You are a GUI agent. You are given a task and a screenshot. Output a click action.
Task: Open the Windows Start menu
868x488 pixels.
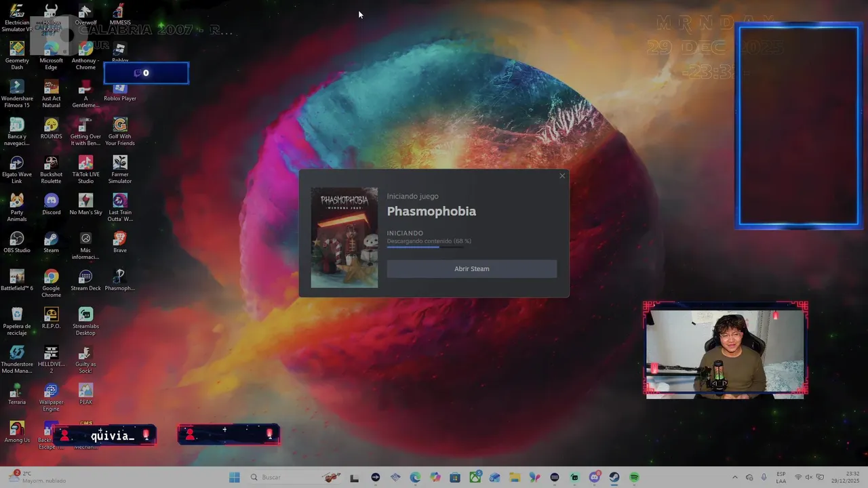pos(235,477)
